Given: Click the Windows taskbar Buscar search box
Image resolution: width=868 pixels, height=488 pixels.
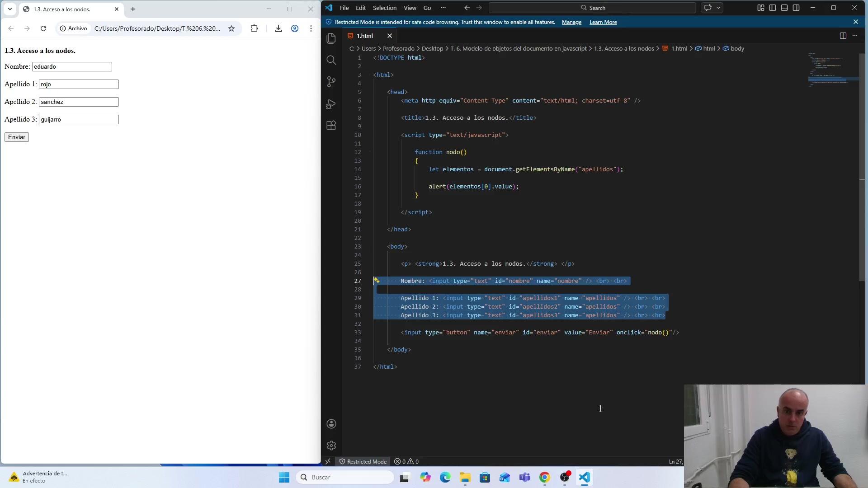Looking at the screenshot, I should click(345, 477).
